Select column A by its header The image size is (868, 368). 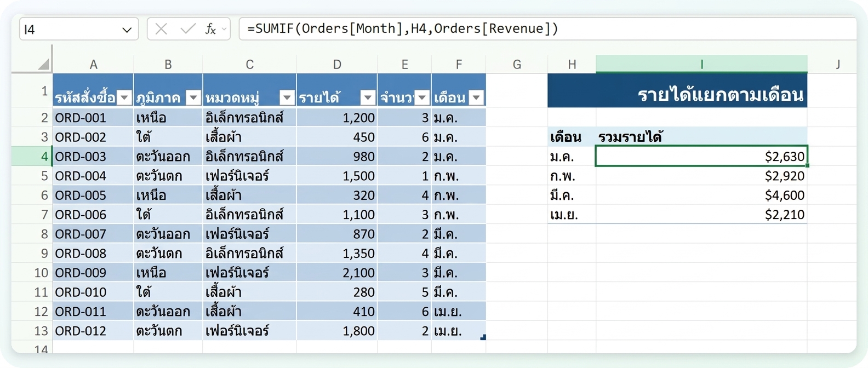tap(93, 65)
